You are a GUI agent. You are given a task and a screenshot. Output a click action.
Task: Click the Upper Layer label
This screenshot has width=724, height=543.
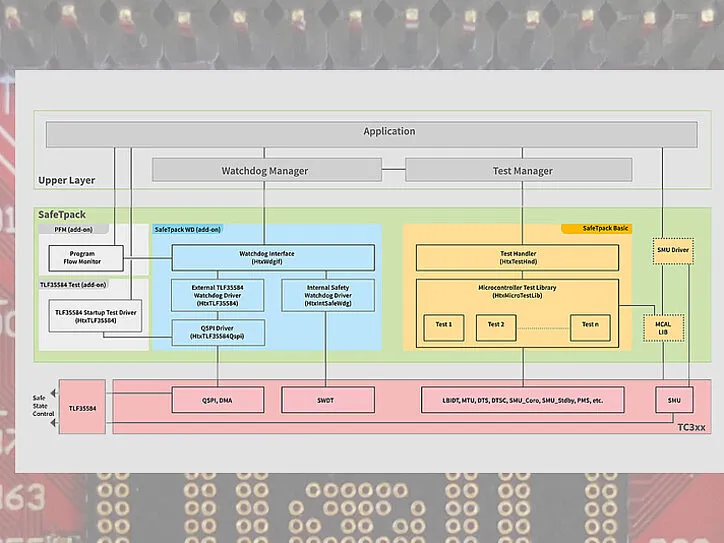(66, 180)
